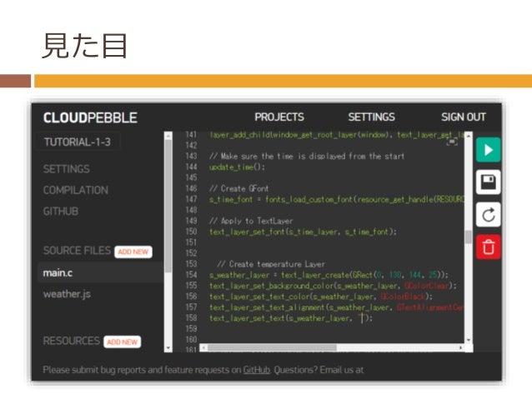Click the fonts_load_custom_font line 147
Screen dimensions: 532x399
pyautogui.click(x=336, y=199)
